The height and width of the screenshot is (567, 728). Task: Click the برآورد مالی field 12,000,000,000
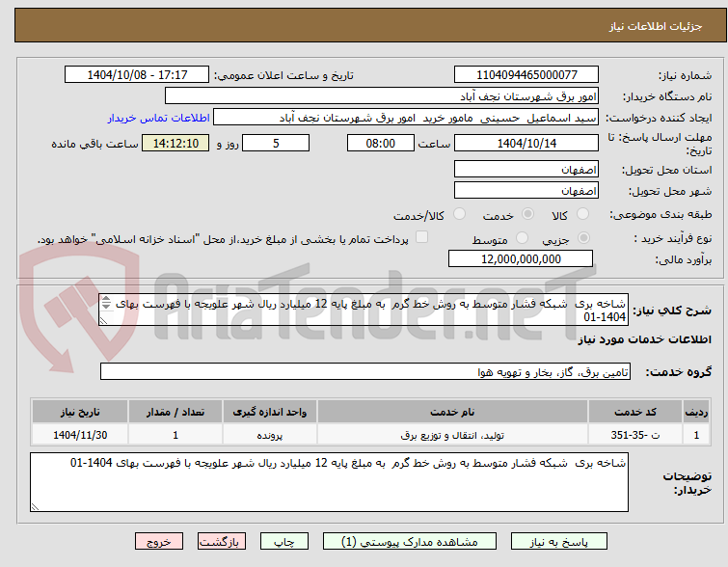point(521,258)
